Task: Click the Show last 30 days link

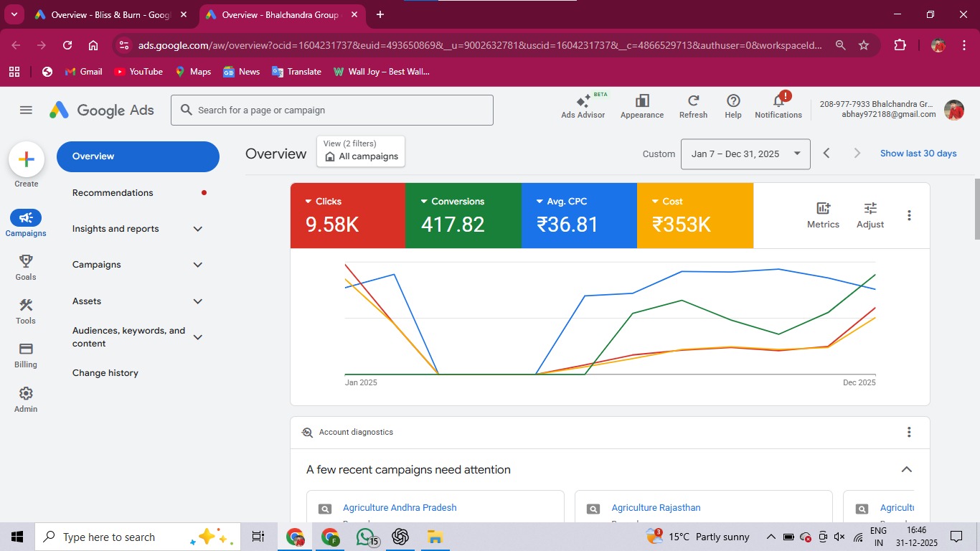Action: [x=918, y=153]
